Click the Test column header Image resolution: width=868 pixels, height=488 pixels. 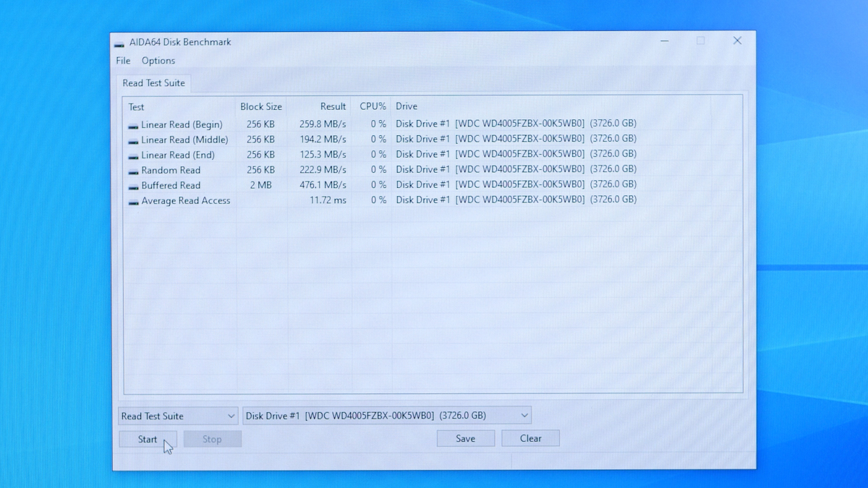pos(180,107)
